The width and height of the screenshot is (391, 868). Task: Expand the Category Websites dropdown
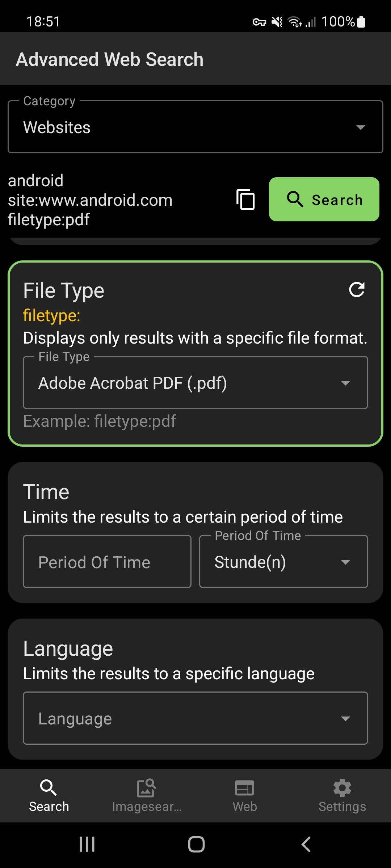point(195,127)
